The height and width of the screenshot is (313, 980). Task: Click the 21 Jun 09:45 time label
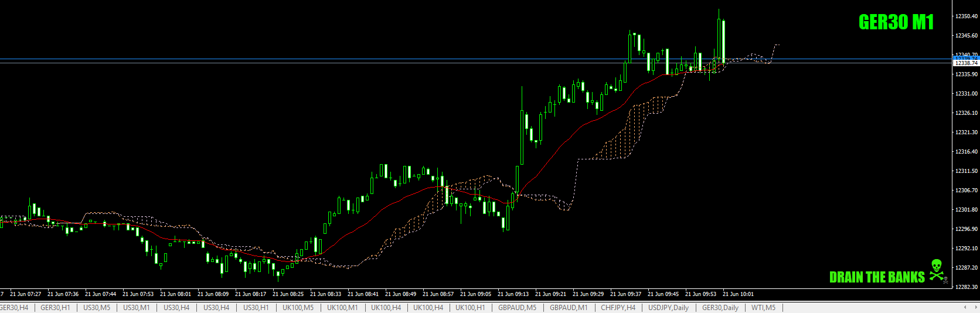click(x=663, y=294)
